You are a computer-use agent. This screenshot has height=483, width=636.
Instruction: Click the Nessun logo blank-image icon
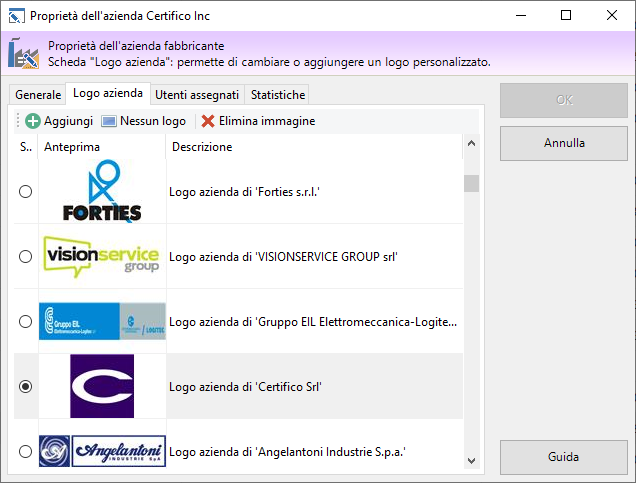pos(109,121)
